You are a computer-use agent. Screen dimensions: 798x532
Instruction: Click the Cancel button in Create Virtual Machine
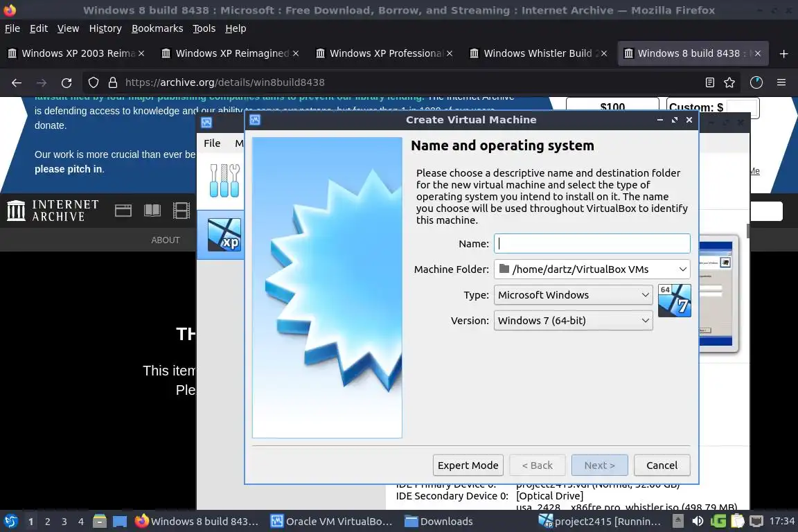662,465
